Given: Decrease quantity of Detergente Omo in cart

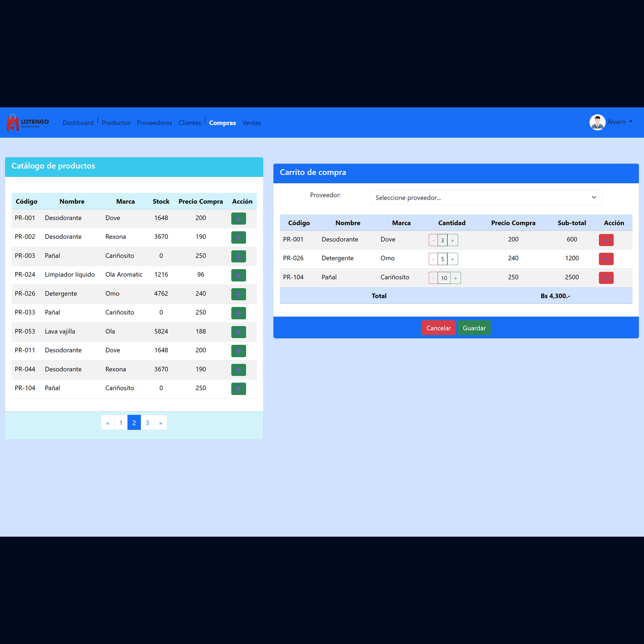Looking at the screenshot, I should [x=433, y=259].
